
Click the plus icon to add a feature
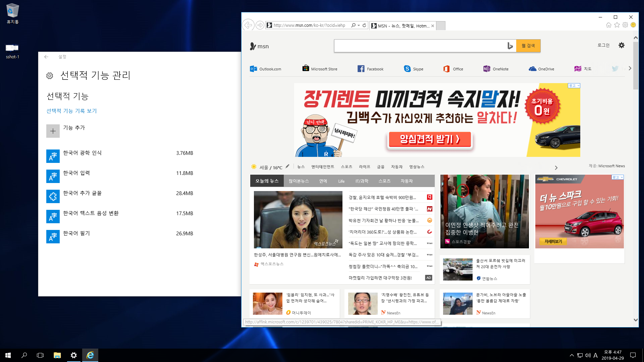pyautogui.click(x=53, y=131)
